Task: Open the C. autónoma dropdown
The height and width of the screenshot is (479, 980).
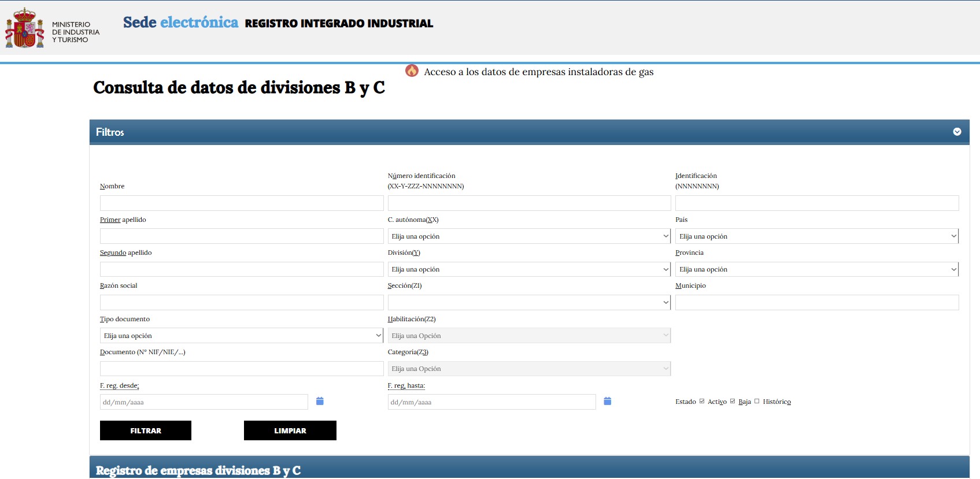Action: coord(528,236)
